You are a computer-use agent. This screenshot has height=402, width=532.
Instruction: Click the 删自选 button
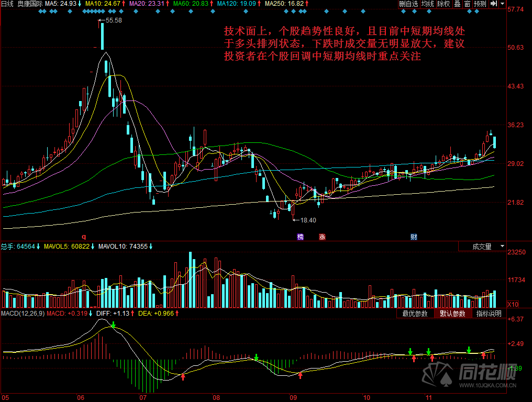click(x=408, y=4)
